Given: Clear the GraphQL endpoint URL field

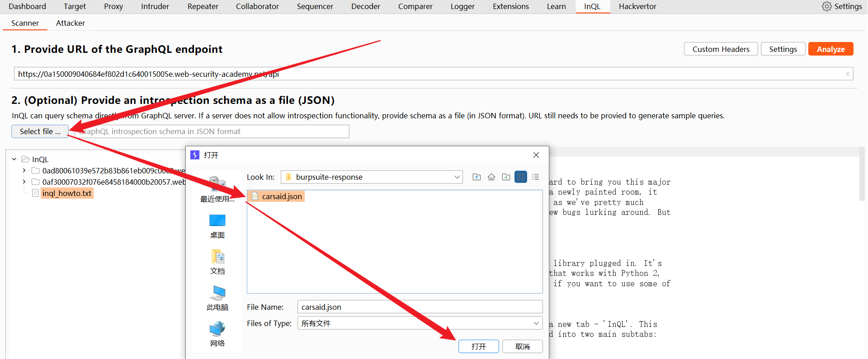Looking at the screenshot, I should (x=847, y=74).
